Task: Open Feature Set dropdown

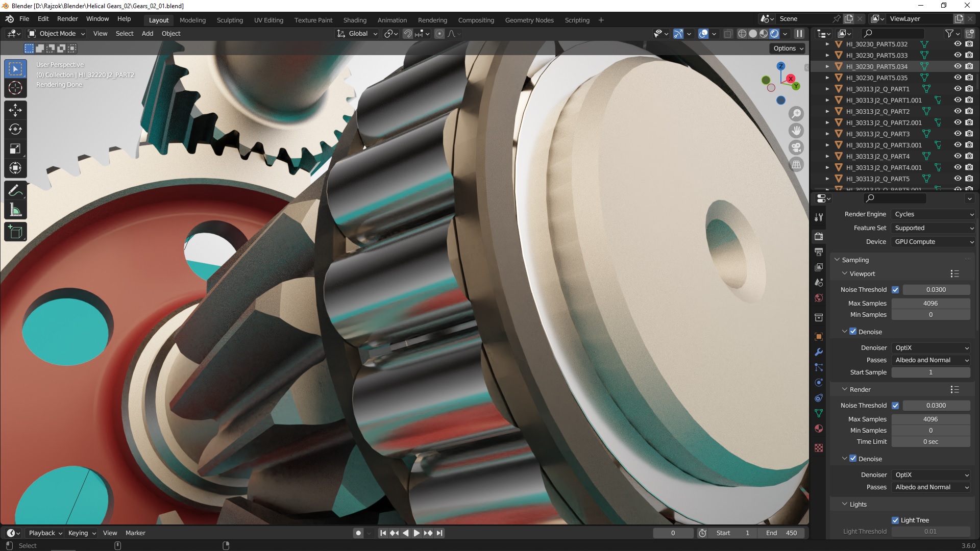Action: [934, 228]
